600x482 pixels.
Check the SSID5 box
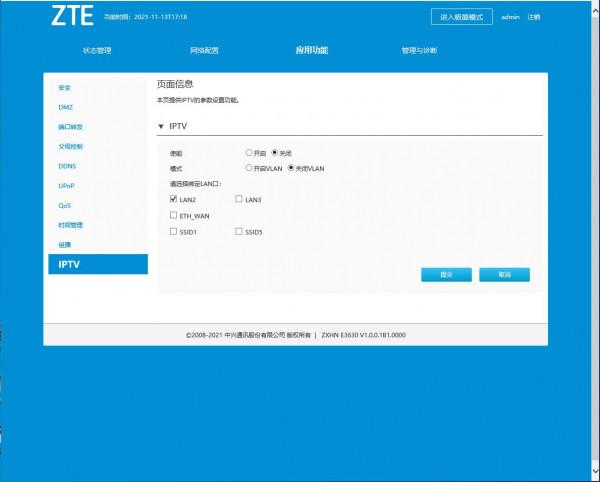coord(239,231)
